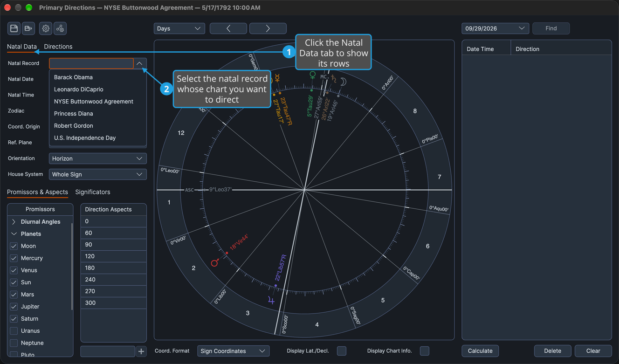Uncheck the Sun promissor checkbox
Image resolution: width=619 pixels, height=364 pixels.
pyautogui.click(x=14, y=282)
